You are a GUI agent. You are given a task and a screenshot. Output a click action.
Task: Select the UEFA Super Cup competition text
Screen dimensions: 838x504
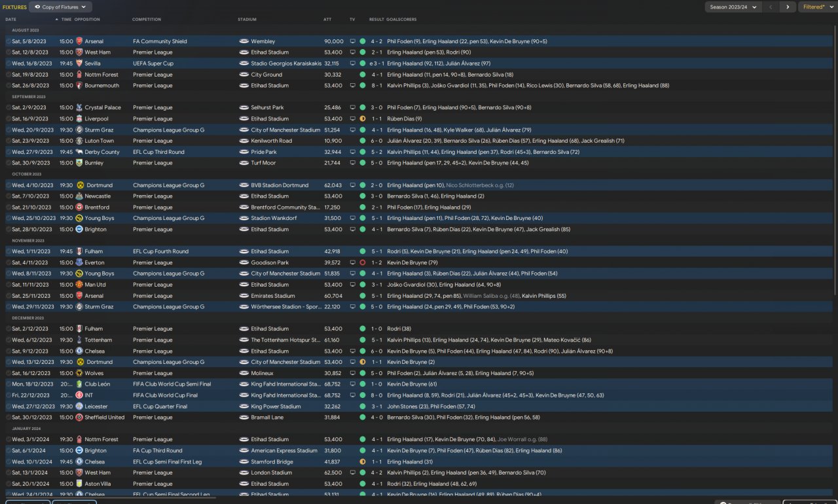coord(153,63)
